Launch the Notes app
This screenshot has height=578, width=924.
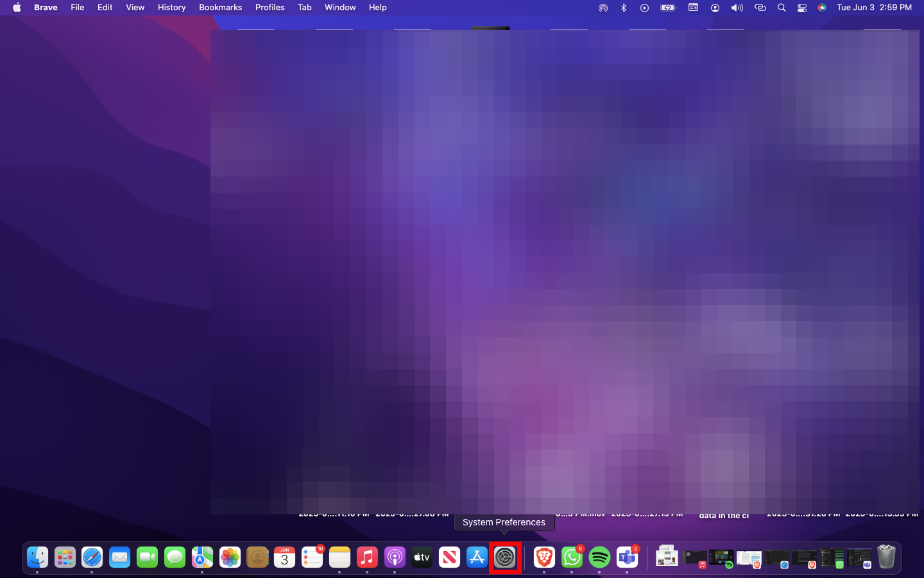pos(340,557)
